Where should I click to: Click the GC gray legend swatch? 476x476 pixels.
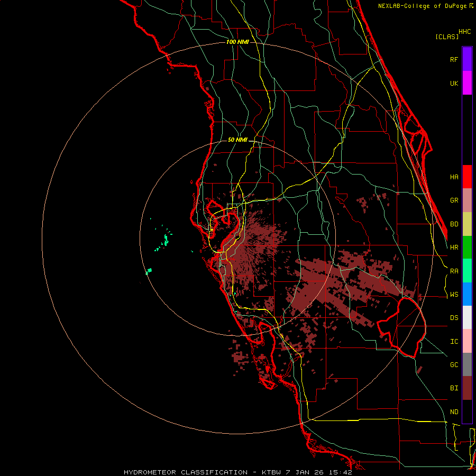click(x=467, y=364)
